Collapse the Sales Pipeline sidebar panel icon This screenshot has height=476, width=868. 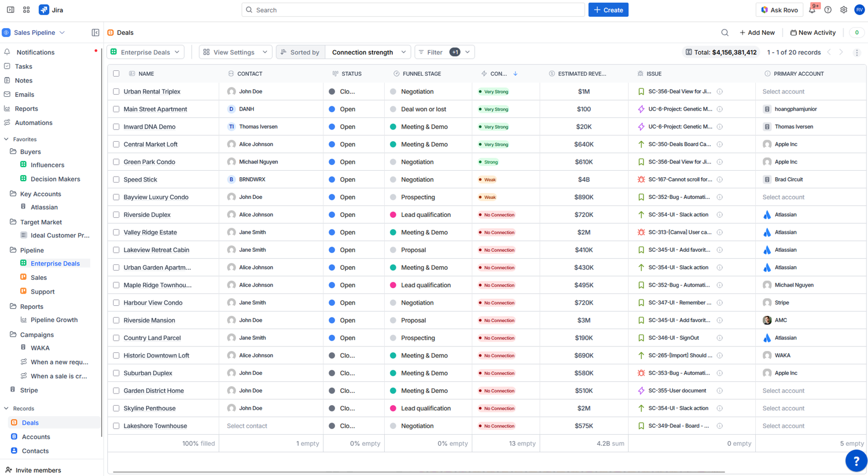[95, 33]
